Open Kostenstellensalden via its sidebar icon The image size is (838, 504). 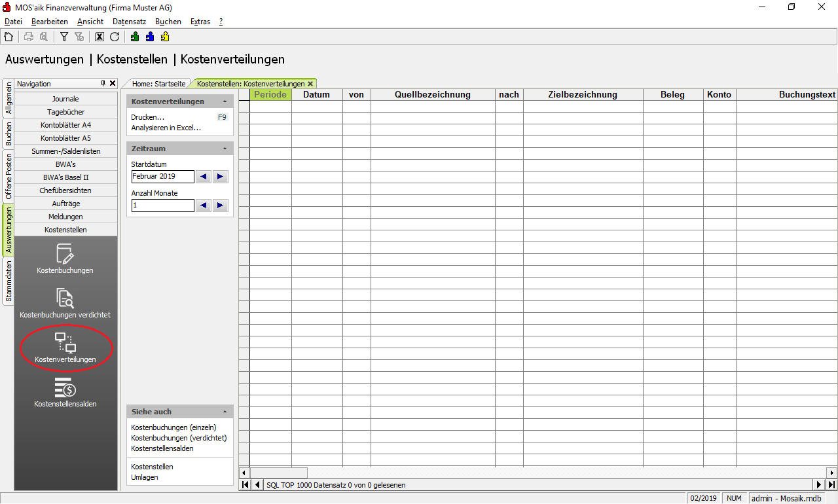click(65, 393)
